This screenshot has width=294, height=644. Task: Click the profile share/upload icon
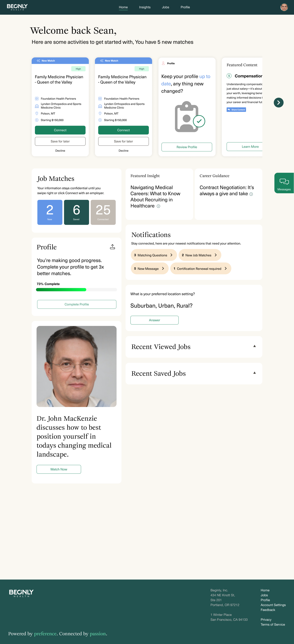[x=112, y=247]
